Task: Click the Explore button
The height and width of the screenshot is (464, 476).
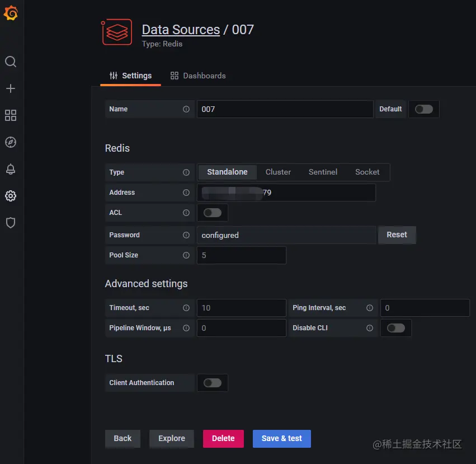Action: click(x=172, y=438)
